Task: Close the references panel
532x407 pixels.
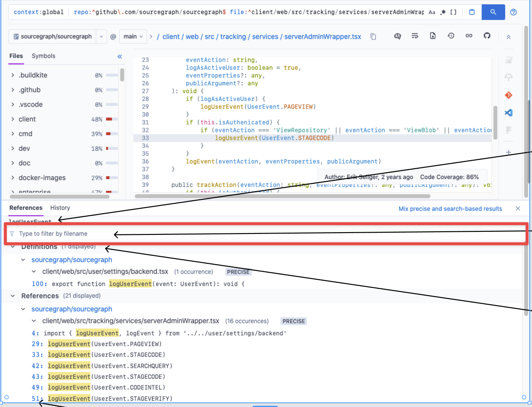Action: [518, 208]
